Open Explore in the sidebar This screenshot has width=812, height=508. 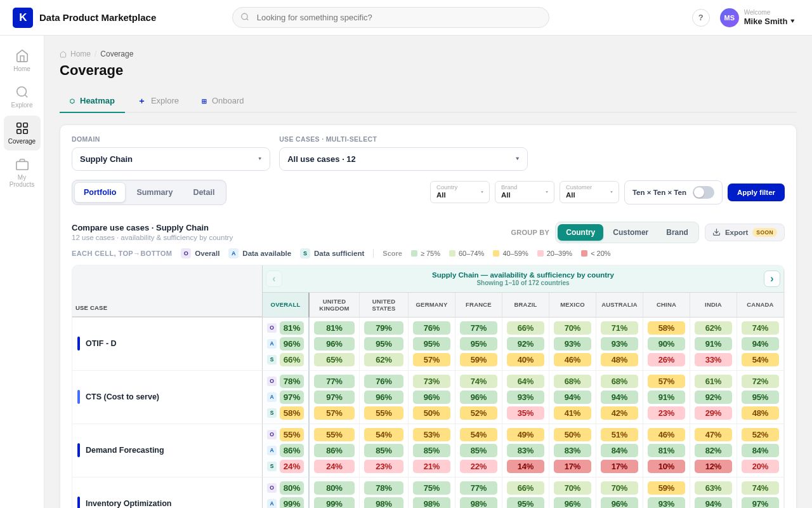[x=22, y=97]
